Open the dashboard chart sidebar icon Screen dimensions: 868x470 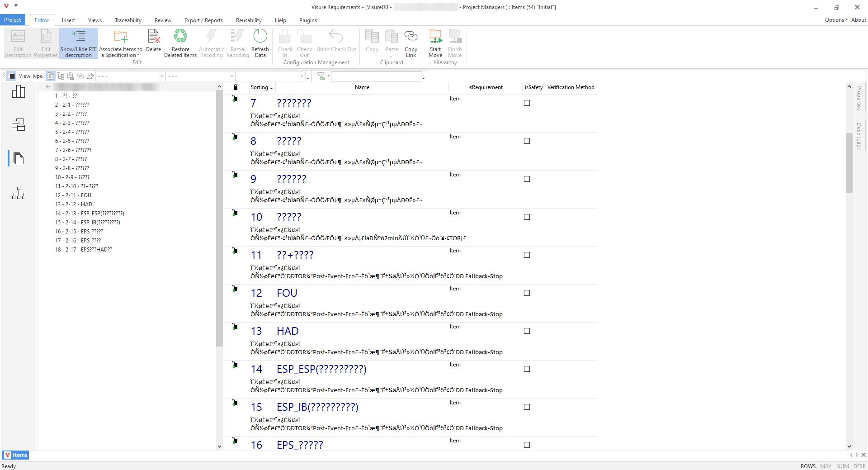click(19, 91)
